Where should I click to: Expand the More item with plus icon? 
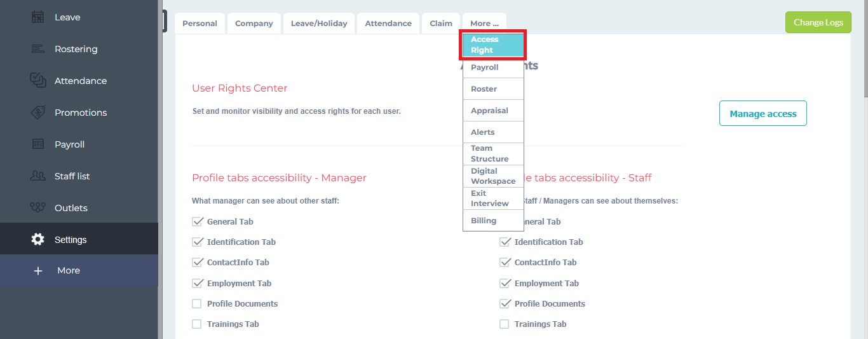tap(37, 271)
